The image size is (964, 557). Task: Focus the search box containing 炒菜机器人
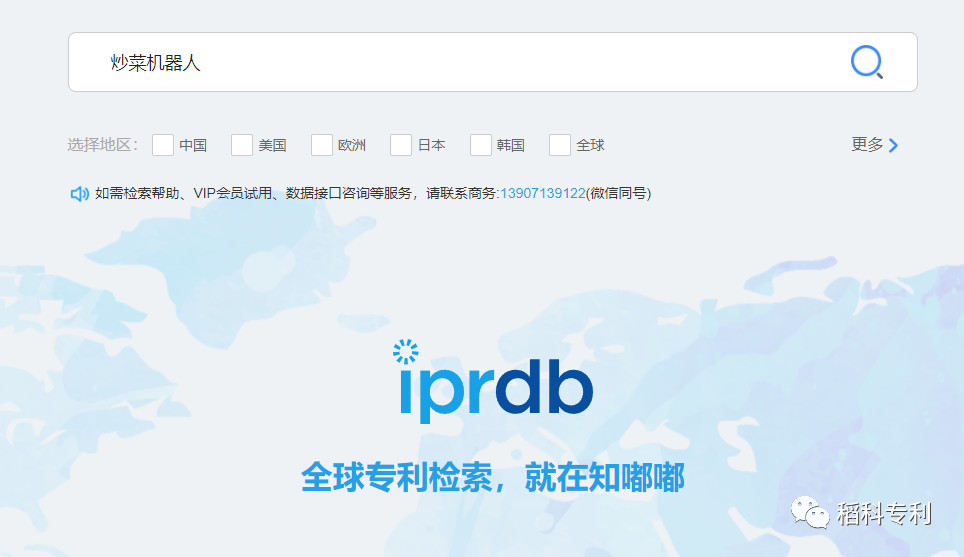pyautogui.click(x=492, y=62)
